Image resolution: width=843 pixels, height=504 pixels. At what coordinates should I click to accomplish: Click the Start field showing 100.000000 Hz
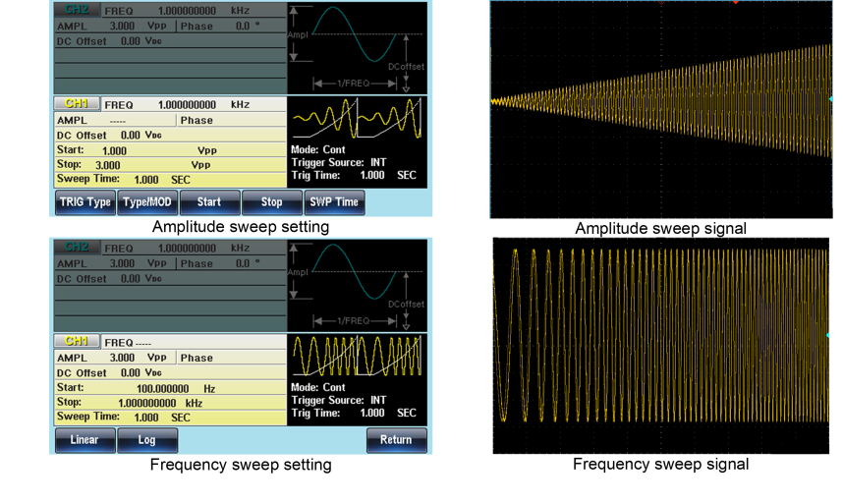tap(169, 389)
